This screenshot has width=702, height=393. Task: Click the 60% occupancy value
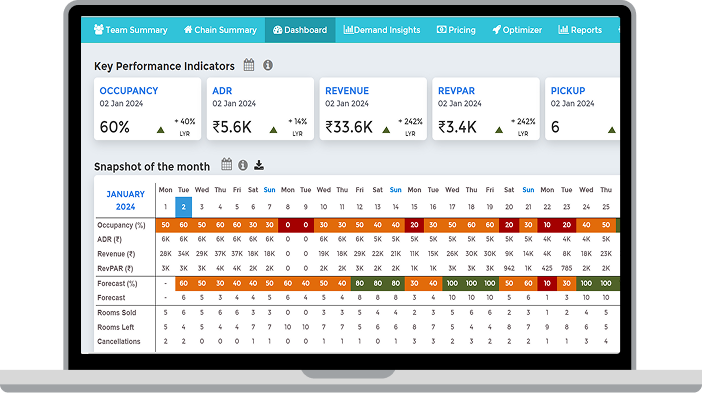(115, 127)
